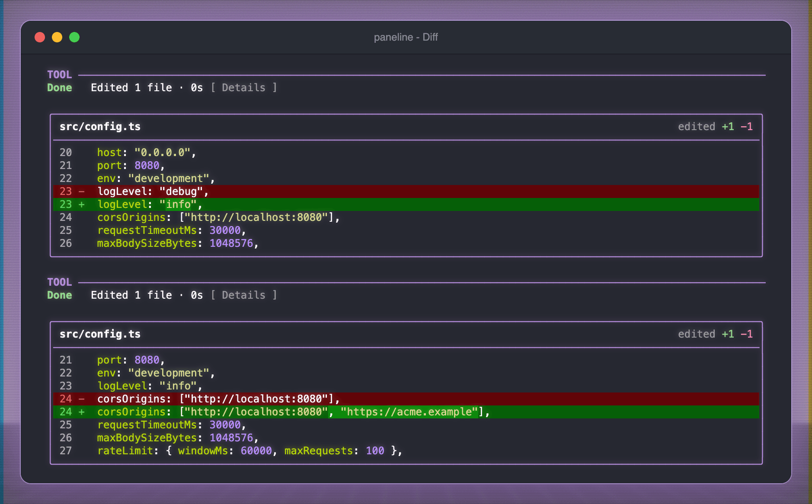The width and height of the screenshot is (812, 504).
Task: Select the src/config.ts header of the corsOrigins diff
Action: (x=100, y=334)
